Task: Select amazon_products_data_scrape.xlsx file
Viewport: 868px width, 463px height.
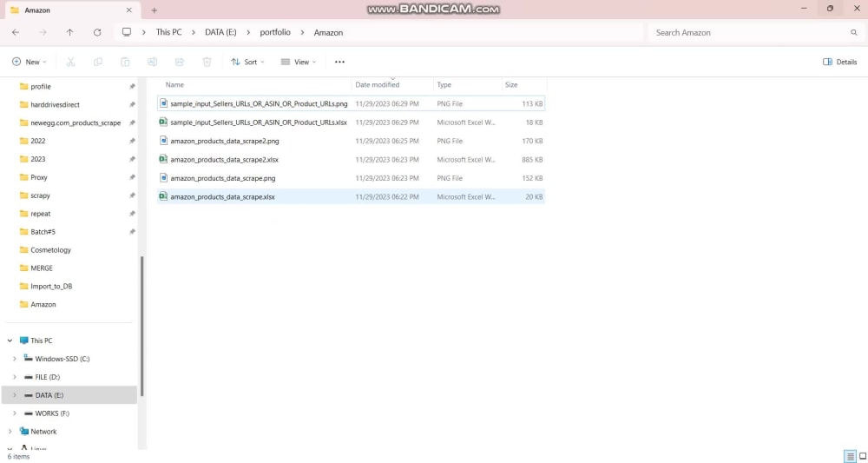Action: tap(352, 196)
